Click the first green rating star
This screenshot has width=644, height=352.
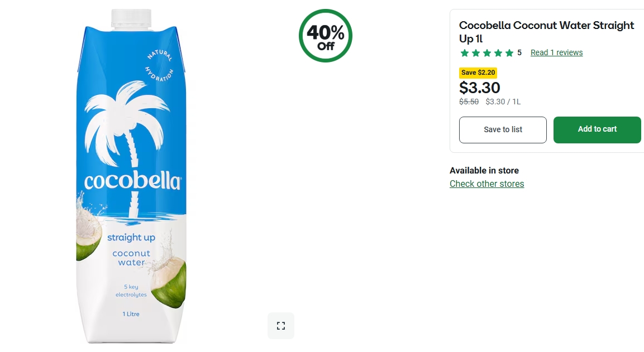pyautogui.click(x=465, y=53)
